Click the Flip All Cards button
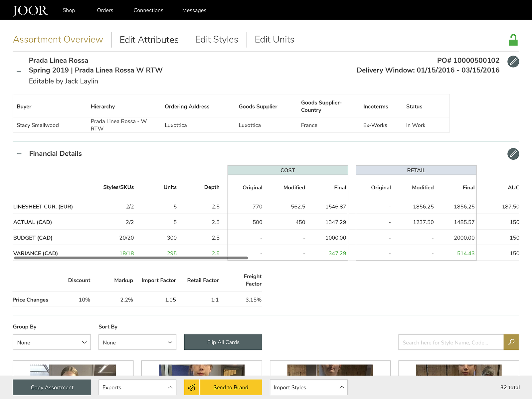This screenshot has width=532, height=399. click(223, 342)
